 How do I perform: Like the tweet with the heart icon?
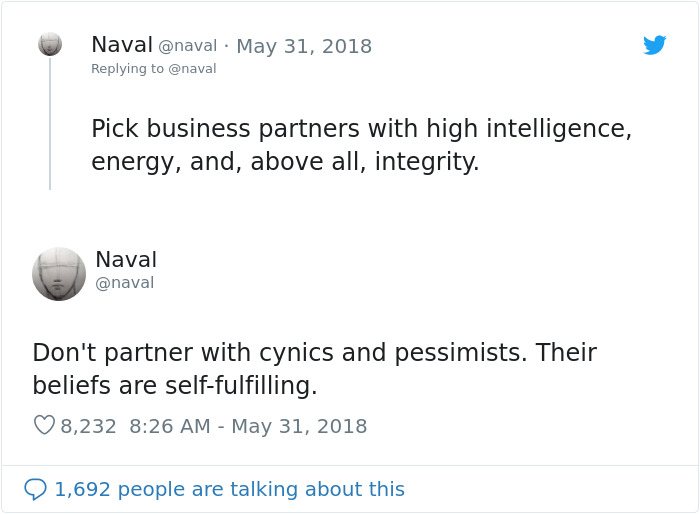[x=44, y=426]
